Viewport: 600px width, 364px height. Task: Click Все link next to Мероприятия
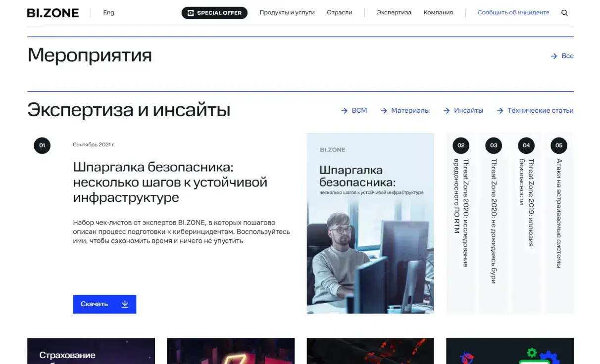pyautogui.click(x=562, y=56)
